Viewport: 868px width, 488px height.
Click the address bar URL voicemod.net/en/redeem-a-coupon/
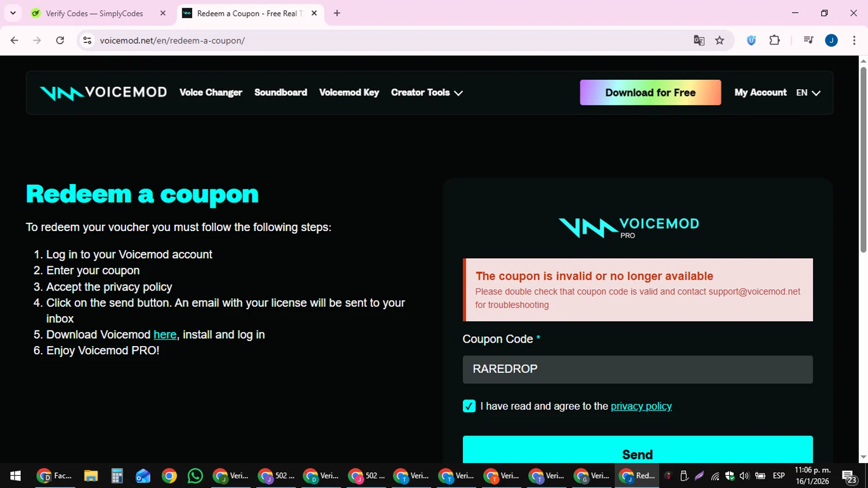172,41
